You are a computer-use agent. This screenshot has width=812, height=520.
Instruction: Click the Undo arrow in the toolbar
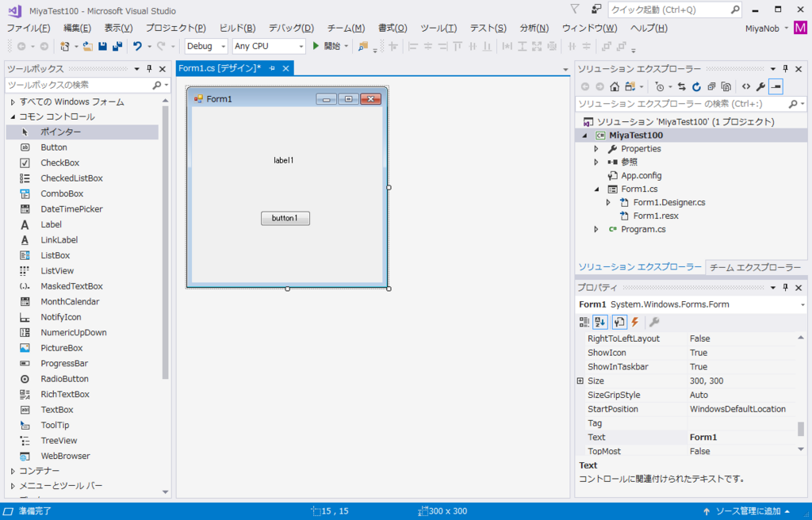137,46
